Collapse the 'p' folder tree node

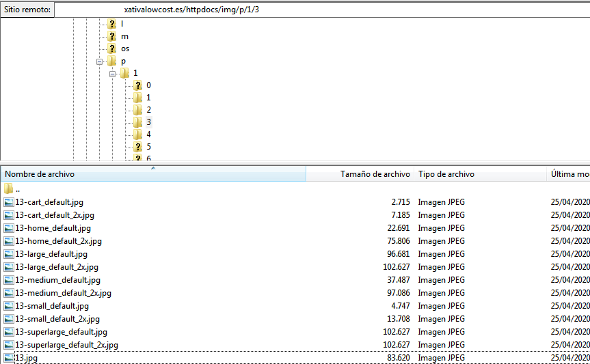pos(99,61)
